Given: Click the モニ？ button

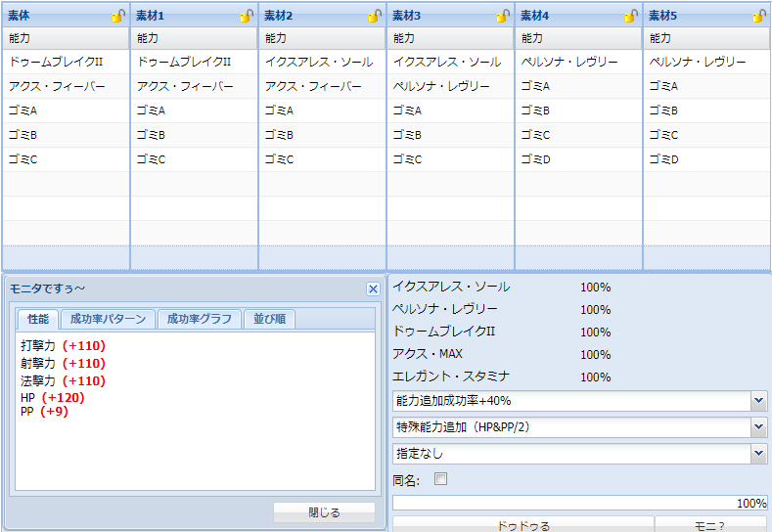Looking at the screenshot, I should point(710,524).
